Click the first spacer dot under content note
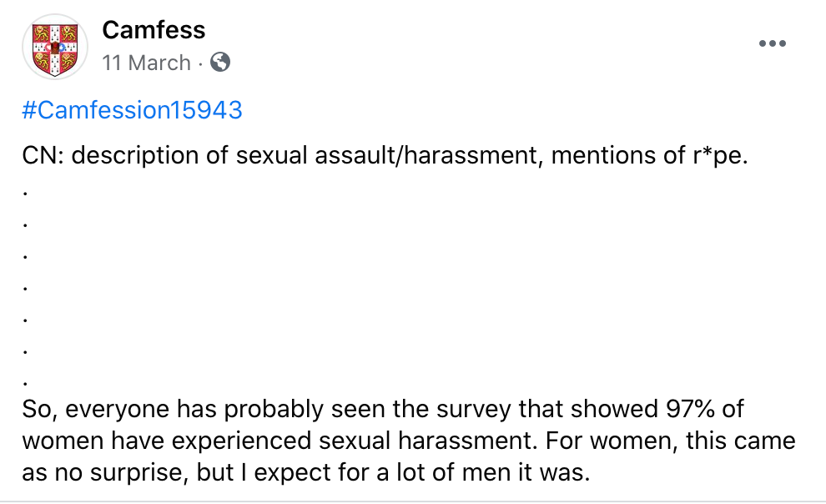 point(25,194)
